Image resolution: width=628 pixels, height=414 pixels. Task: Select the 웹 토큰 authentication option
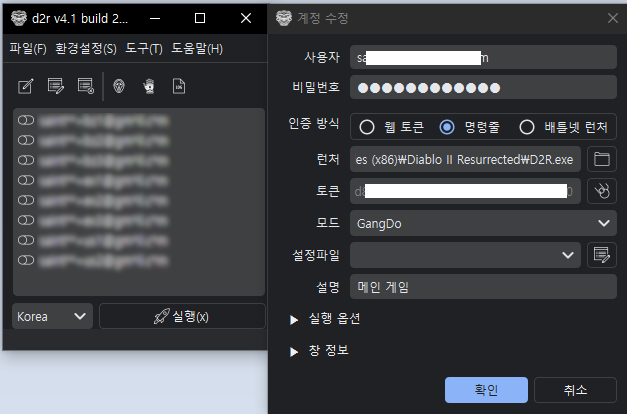[x=366, y=127]
